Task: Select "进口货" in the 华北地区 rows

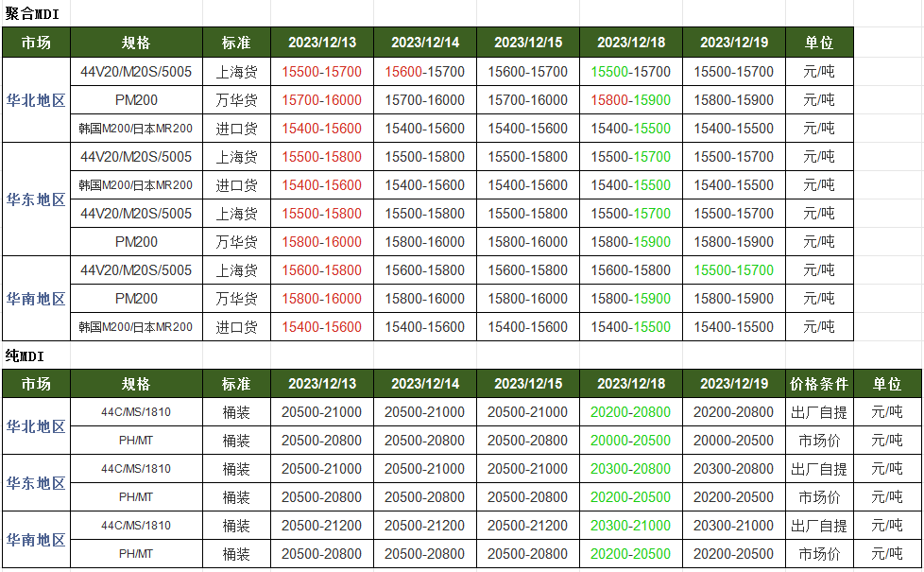Action: pyautogui.click(x=236, y=129)
